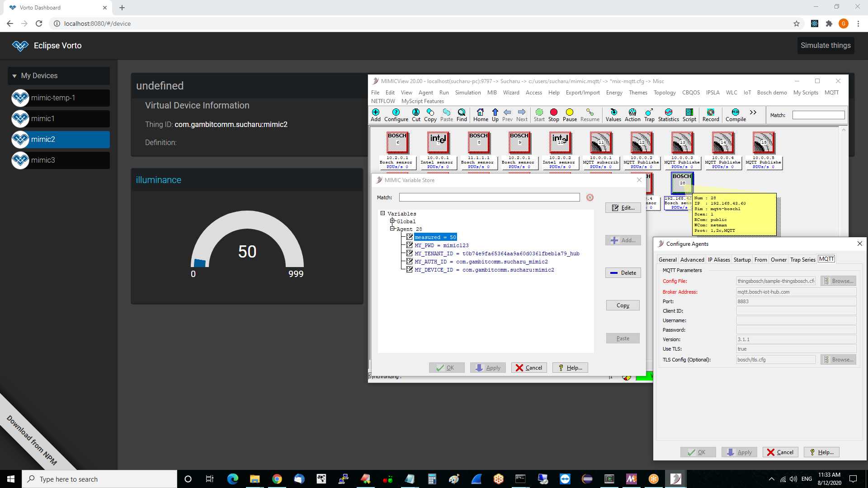Viewport: 868px width, 488px height.
Task: Select MQTT Publisher agent 15 icon
Action: click(763, 143)
